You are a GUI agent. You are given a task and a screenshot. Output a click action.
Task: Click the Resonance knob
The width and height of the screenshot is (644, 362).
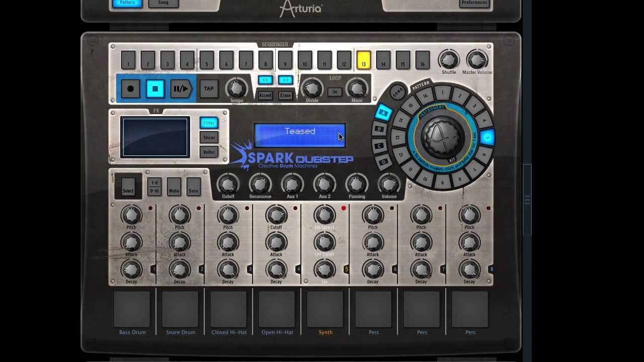[x=260, y=184]
